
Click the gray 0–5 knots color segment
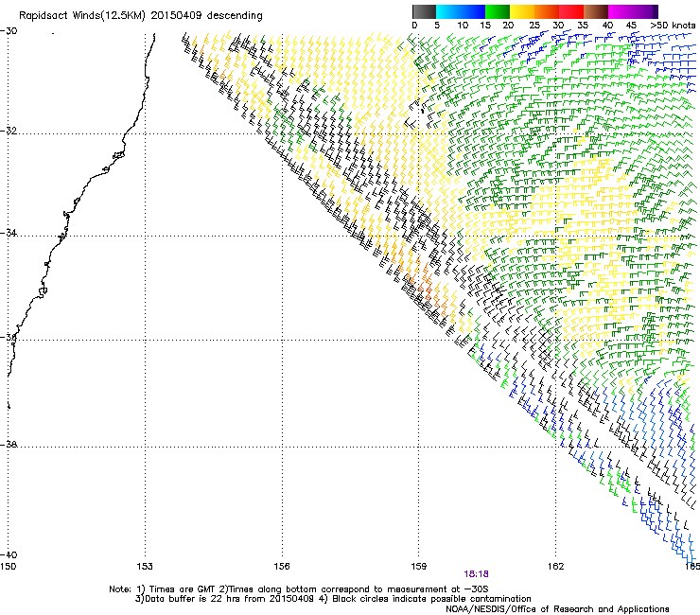[x=424, y=11]
